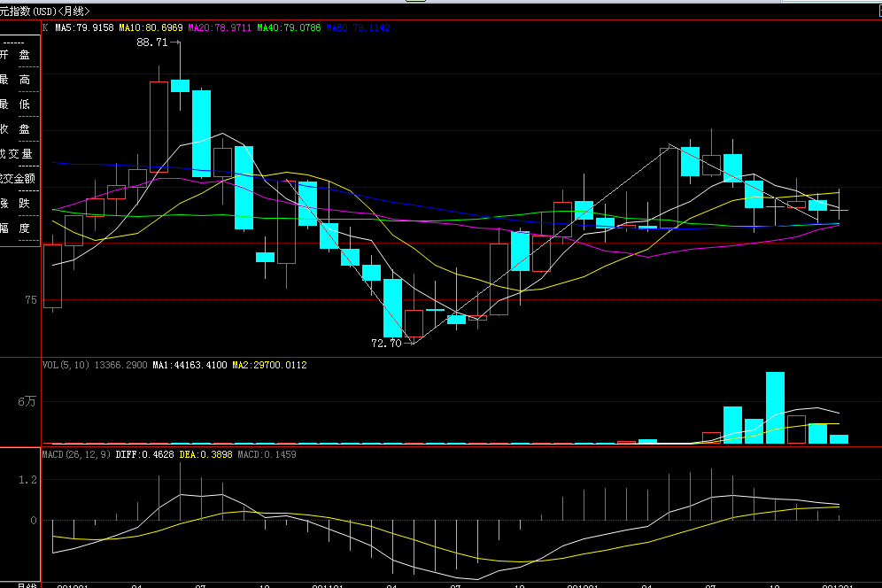Select the yellow MA10:80.6969 label
882x588 pixels.
pyautogui.click(x=151, y=27)
